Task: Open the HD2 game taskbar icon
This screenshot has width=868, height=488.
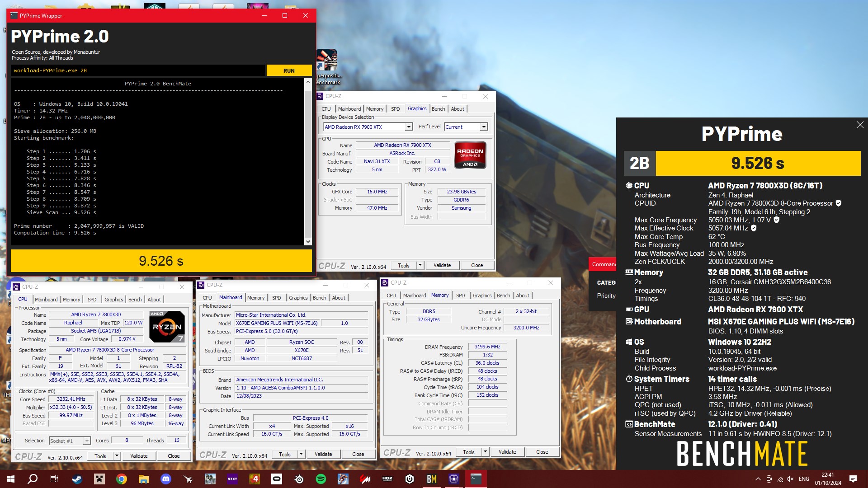Action: 387,479
